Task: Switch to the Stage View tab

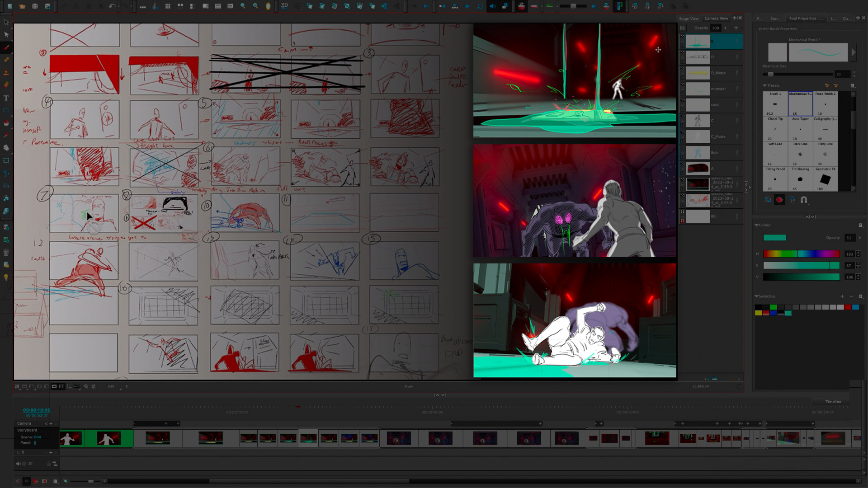Action: (689, 19)
